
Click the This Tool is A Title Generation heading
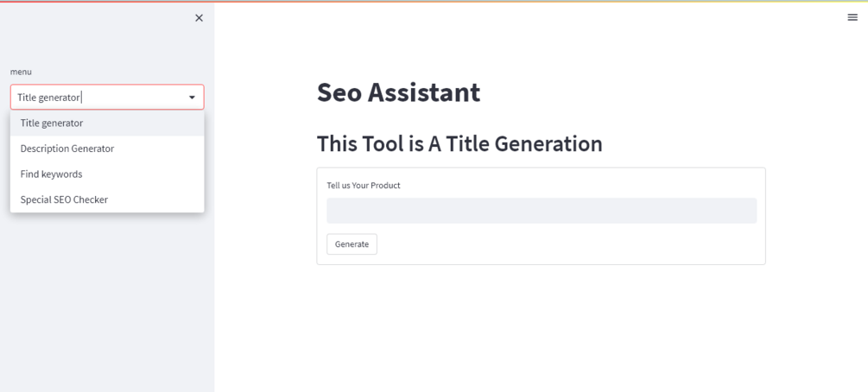point(459,143)
